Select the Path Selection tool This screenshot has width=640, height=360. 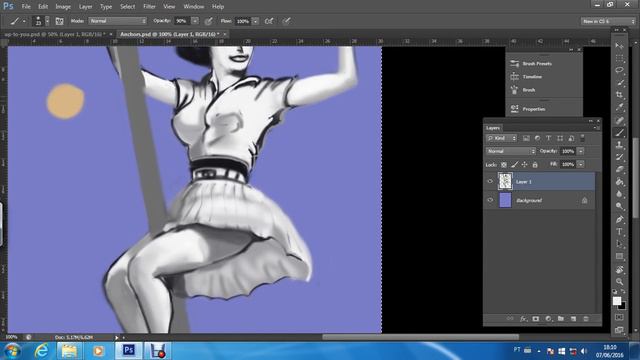[619, 244]
